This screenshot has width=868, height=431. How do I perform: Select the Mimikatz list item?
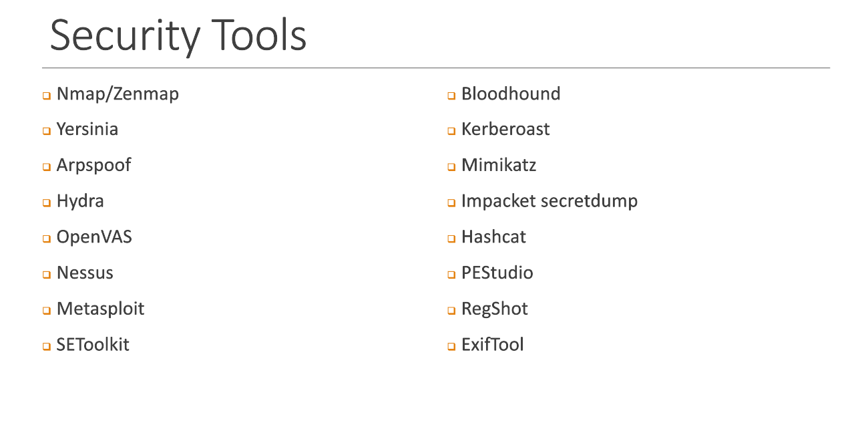click(499, 166)
